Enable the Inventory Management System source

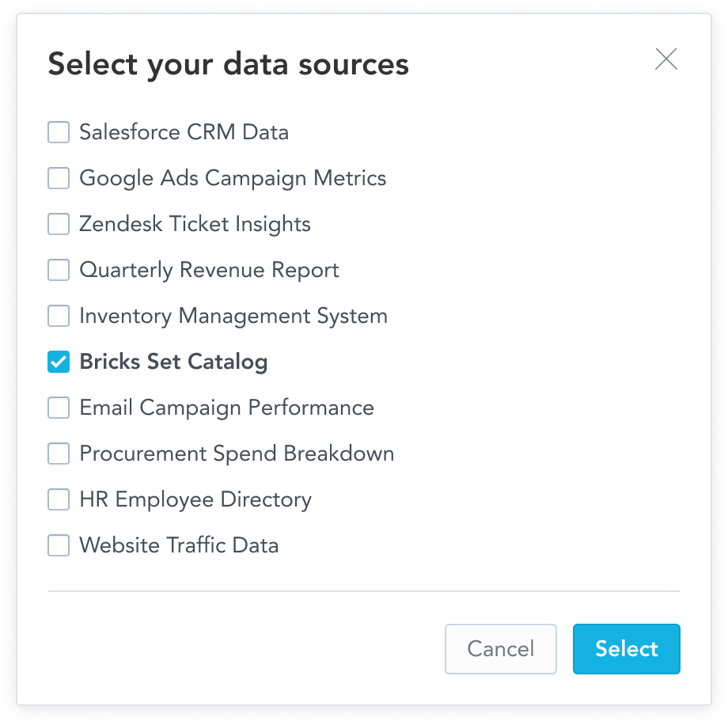(x=58, y=316)
